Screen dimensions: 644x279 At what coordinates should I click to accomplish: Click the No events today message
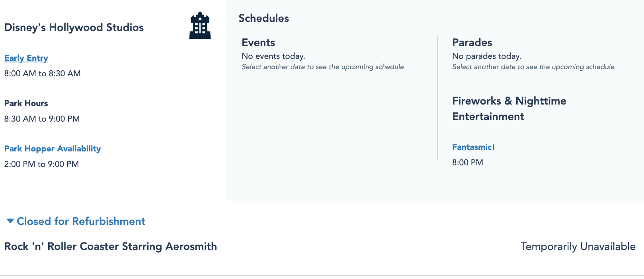pyautogui.click(x=273, y=56)
